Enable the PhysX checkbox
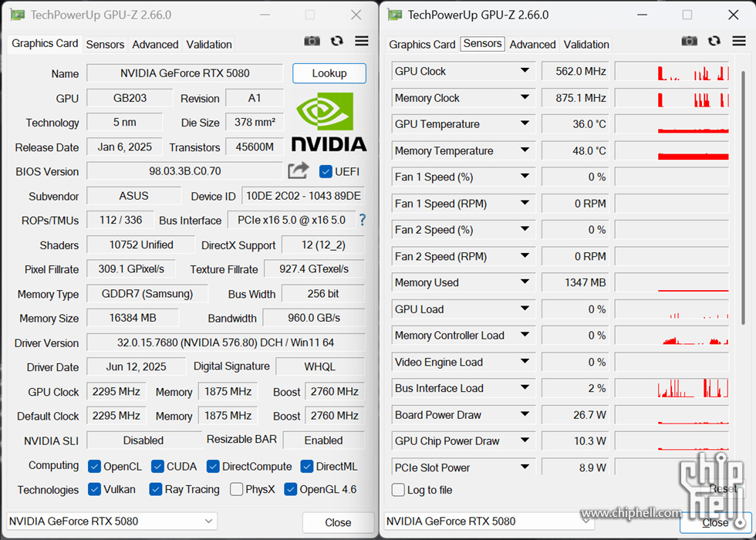Viewport: 756px width, 540px height. pyautogui.click(x=236, y=489)
